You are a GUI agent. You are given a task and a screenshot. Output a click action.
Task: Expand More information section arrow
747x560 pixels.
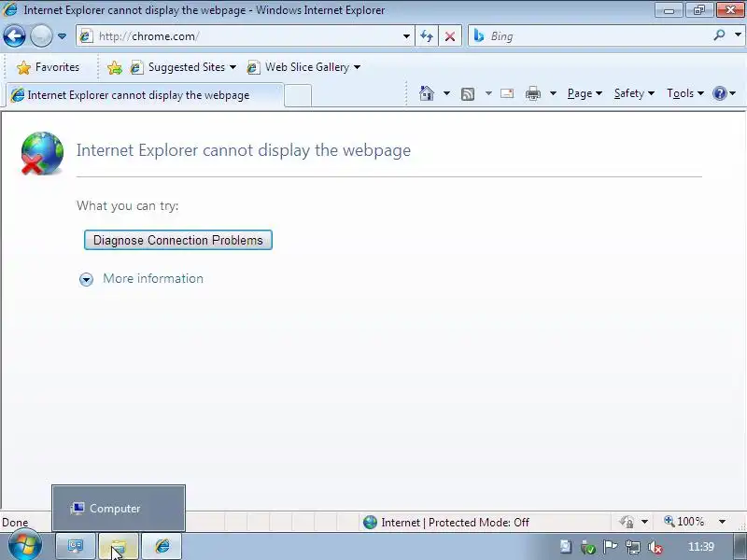[86, 279]
